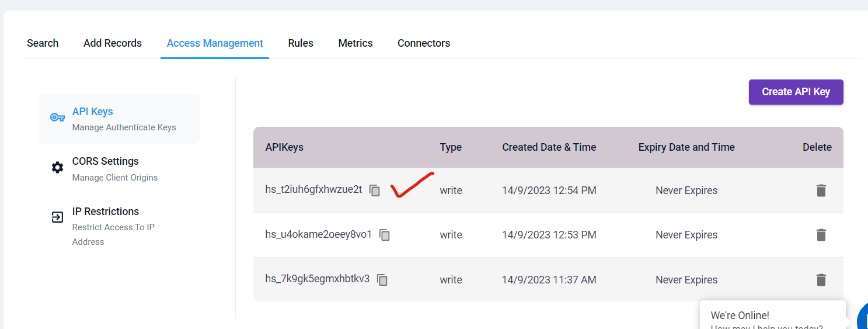Click the key icon beside API Keys
The width and height of the screenshot is (868, 329).
click(x=57, y=117)
